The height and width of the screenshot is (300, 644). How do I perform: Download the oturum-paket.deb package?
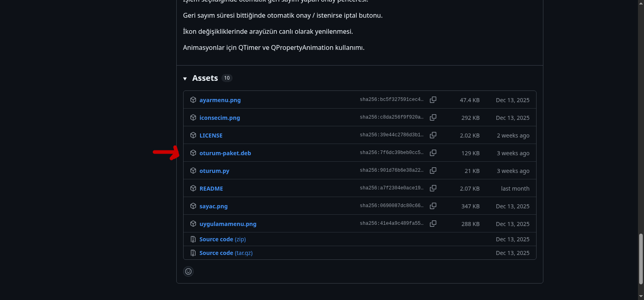click(225, 153)
